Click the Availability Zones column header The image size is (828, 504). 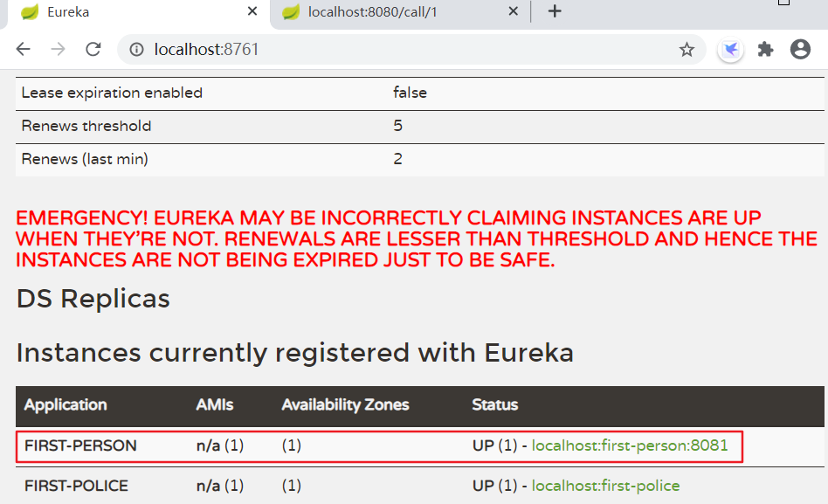click(345, 404)
